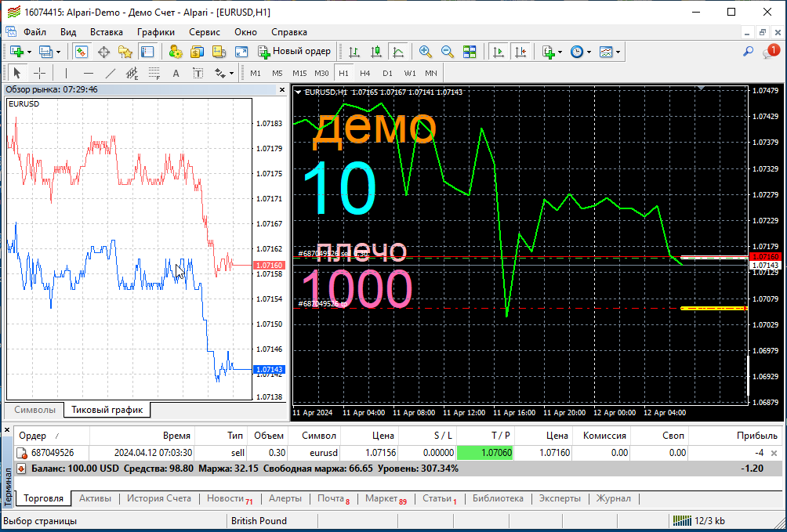Click the order 687049526 row icon

[22, 453]
